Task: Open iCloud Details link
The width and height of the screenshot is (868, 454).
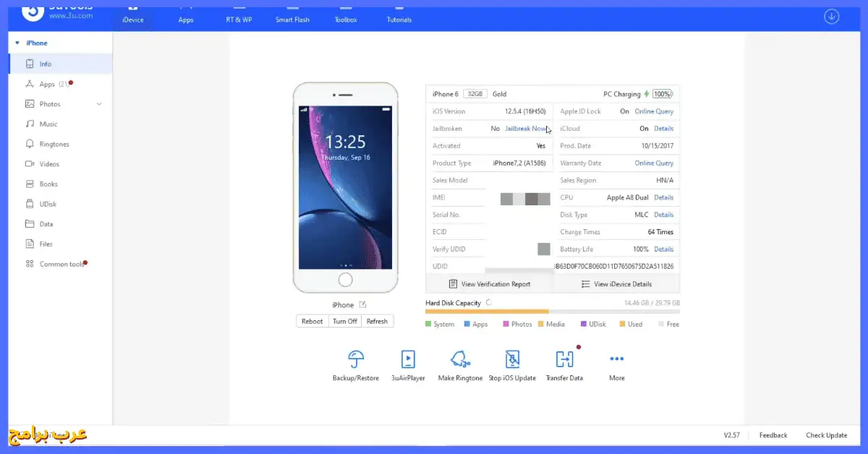Action: (663, 129)
